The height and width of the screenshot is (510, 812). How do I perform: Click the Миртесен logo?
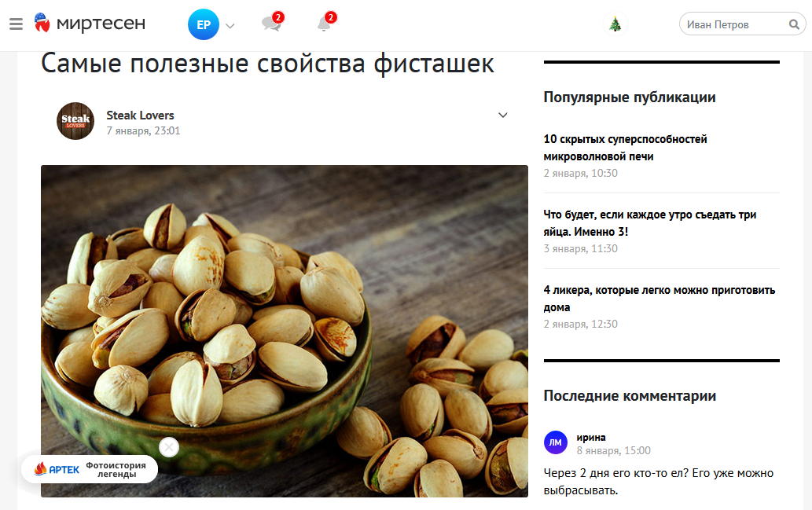(90, 23)
